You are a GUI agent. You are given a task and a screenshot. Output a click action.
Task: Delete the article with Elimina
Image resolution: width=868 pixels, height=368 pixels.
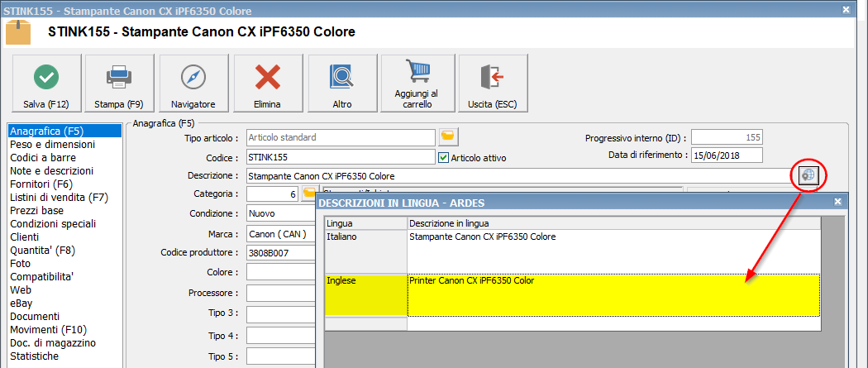(x=267, y=83)
